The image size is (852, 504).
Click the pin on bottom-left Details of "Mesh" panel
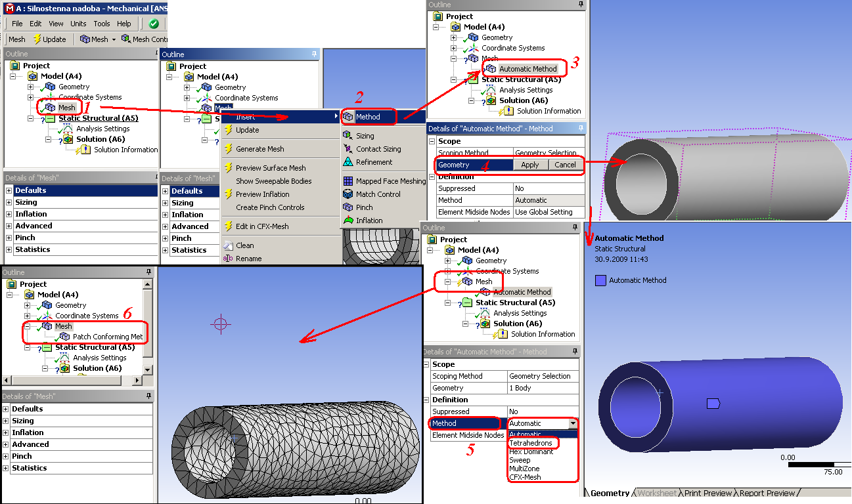[149, 396]
